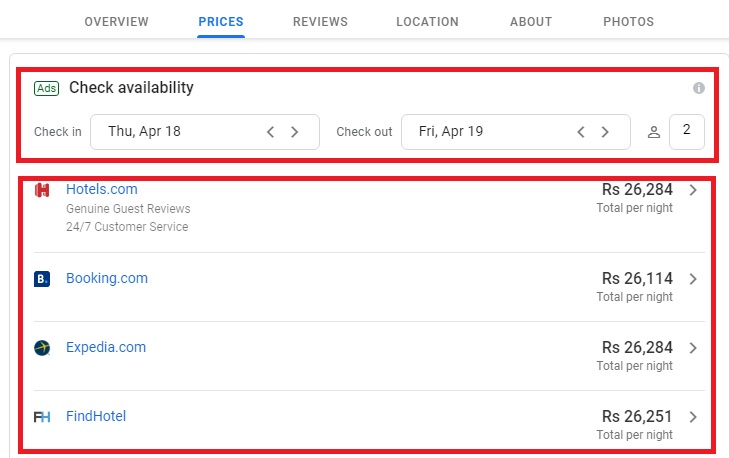Open FindHotel offer chevron arrow
Image resolution: width=729 pixels, height=458 pixels.
[x=693, y=417]
